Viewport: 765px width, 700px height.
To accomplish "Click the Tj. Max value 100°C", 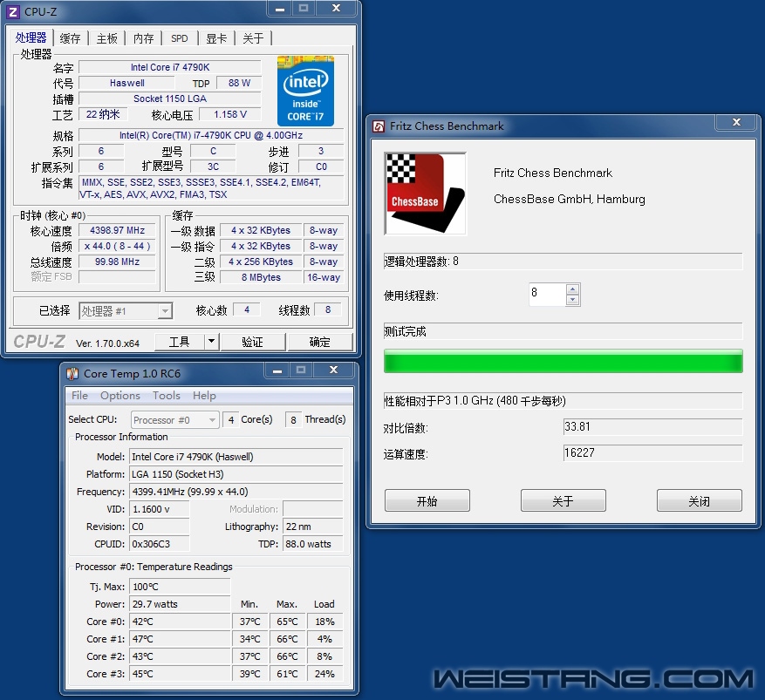I will [180, 587].
